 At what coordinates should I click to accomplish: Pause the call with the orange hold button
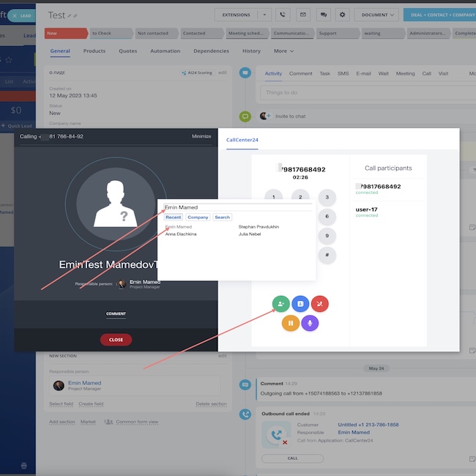pyautogui.click(x=291, y=323)
